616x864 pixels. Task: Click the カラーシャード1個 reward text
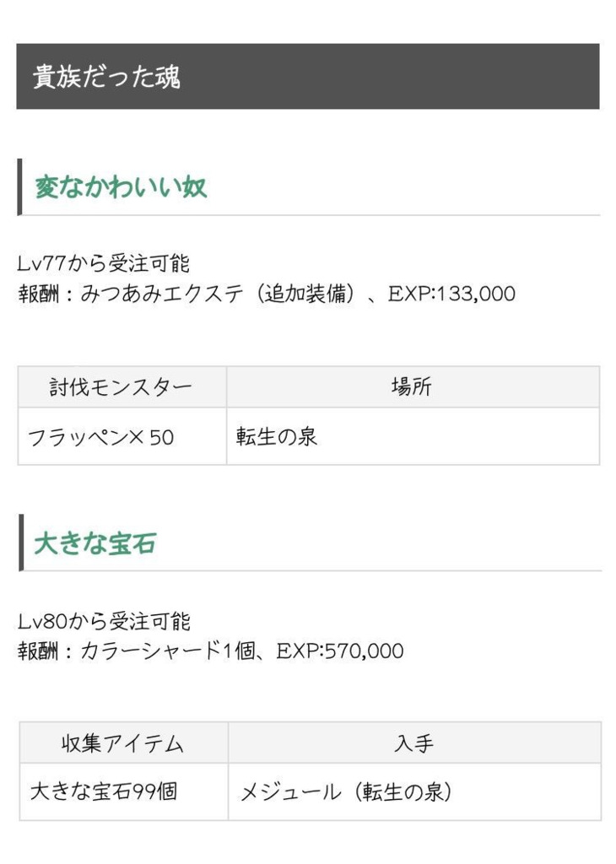tap(168, 651)
